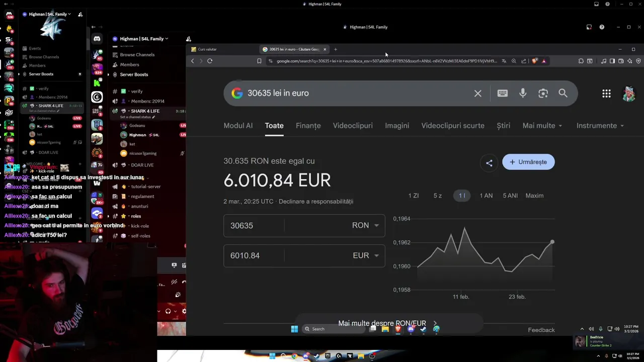Translate the page via address bar icon
Viewport: 644px width, 362px height.
[x=504, y=61]
